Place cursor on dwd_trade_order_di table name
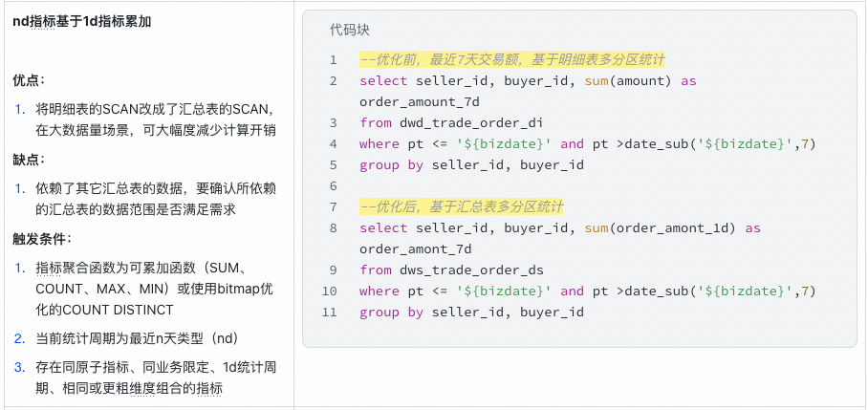This screenshot has height=410, width=868. click(x=471, y=123)
